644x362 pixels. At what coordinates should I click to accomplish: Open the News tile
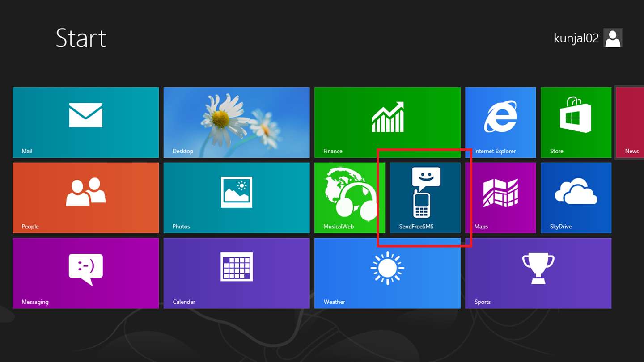coord(630,122)
